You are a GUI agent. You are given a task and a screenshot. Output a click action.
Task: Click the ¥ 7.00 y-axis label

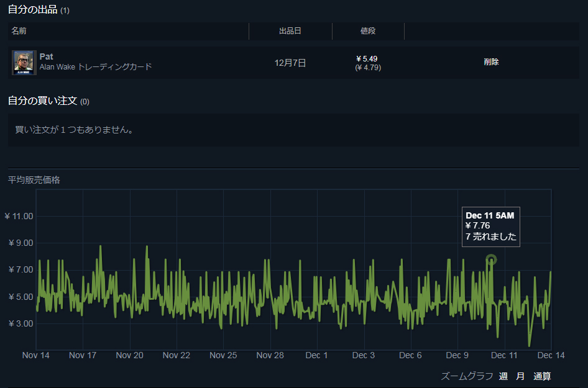click(21, 269)
